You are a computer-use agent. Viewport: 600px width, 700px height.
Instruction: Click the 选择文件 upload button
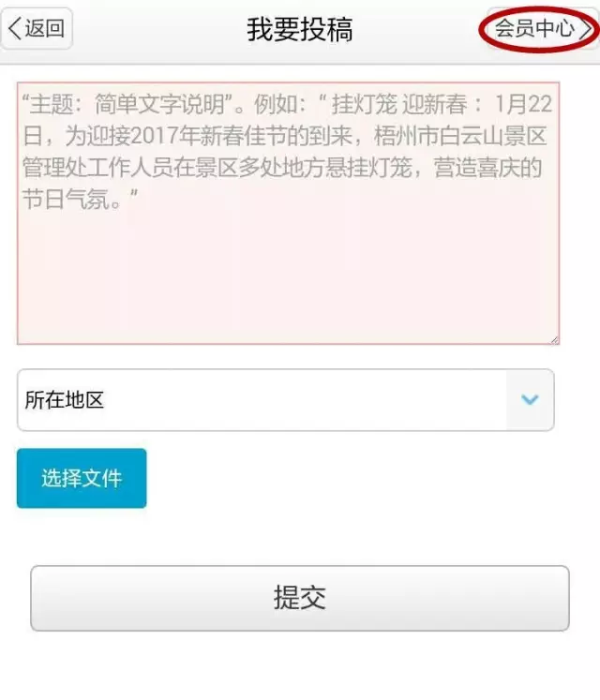point(82,478)
